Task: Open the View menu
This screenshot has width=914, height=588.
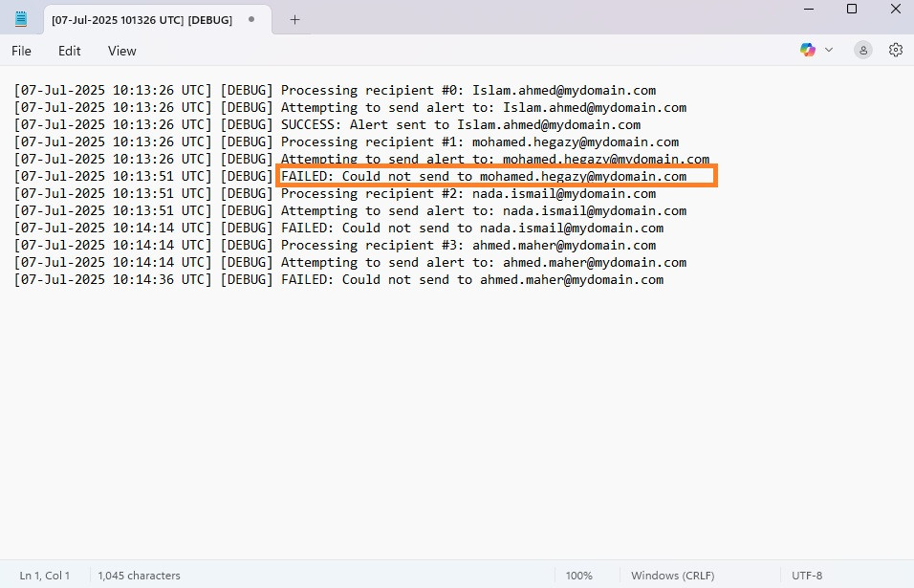Action: tap(121, 51)
